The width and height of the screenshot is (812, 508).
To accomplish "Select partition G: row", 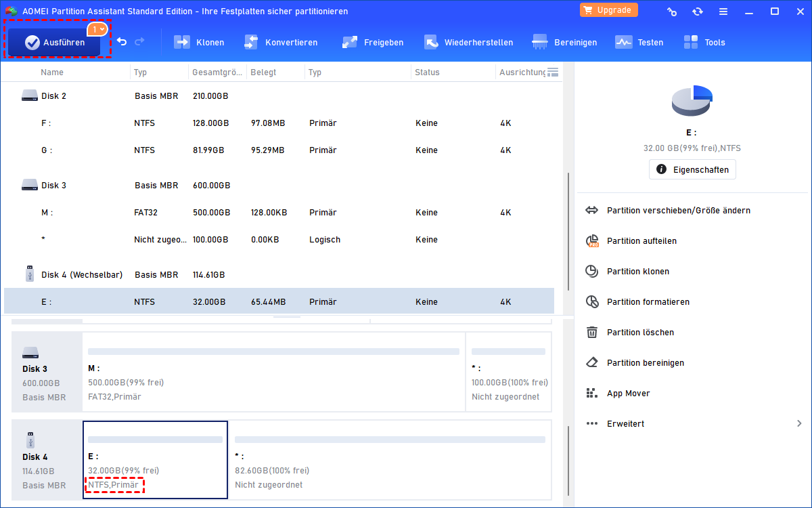I will [279, 150].
